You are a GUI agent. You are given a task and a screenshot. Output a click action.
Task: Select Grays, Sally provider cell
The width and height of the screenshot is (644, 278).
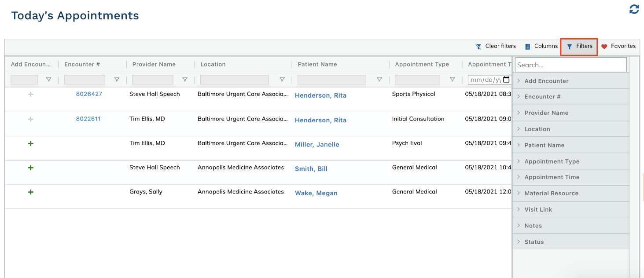(x=146, y=192)
